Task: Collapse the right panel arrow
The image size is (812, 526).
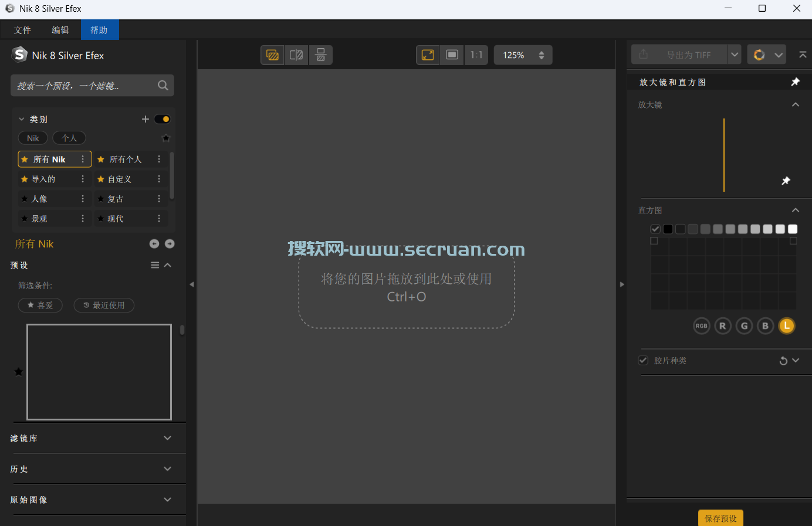Action: pyautogui.click(x=622, y=284)
